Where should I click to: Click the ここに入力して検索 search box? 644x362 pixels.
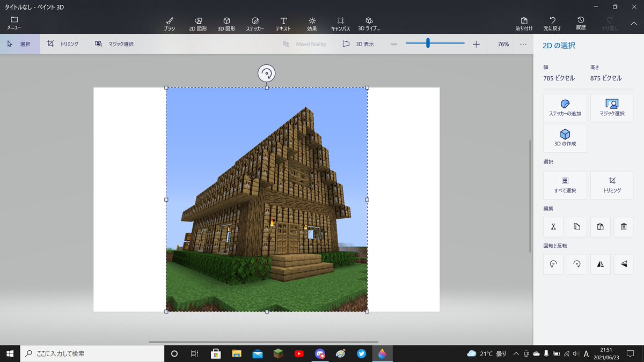[92, 353]
